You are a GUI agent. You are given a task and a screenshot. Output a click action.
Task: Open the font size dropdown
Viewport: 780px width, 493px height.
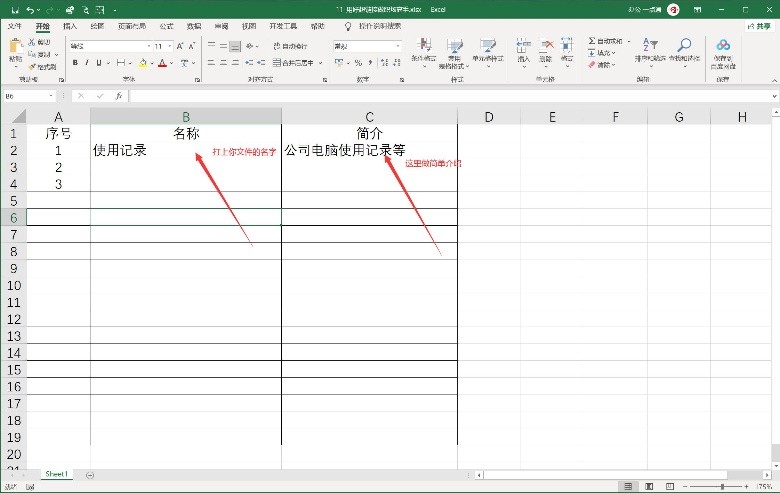coord(170,46)
